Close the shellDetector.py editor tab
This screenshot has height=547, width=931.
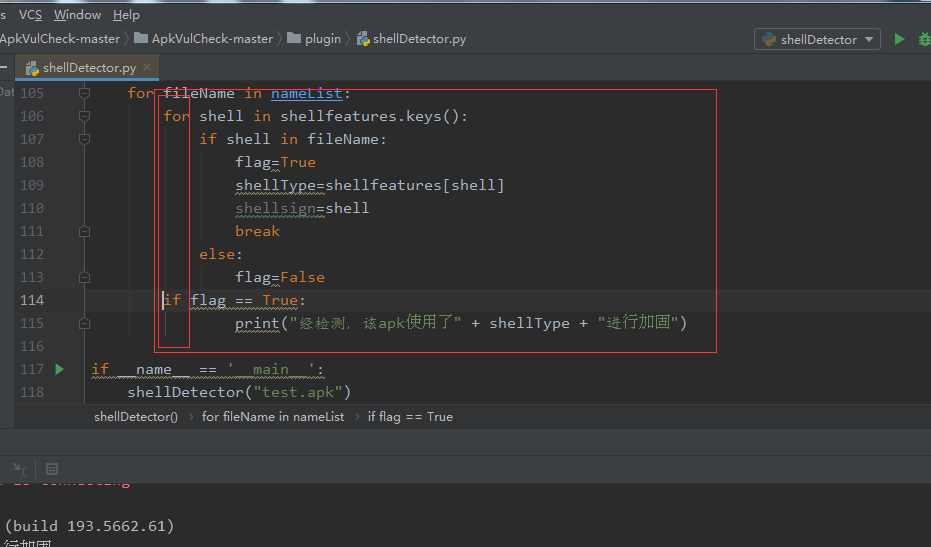147,67
